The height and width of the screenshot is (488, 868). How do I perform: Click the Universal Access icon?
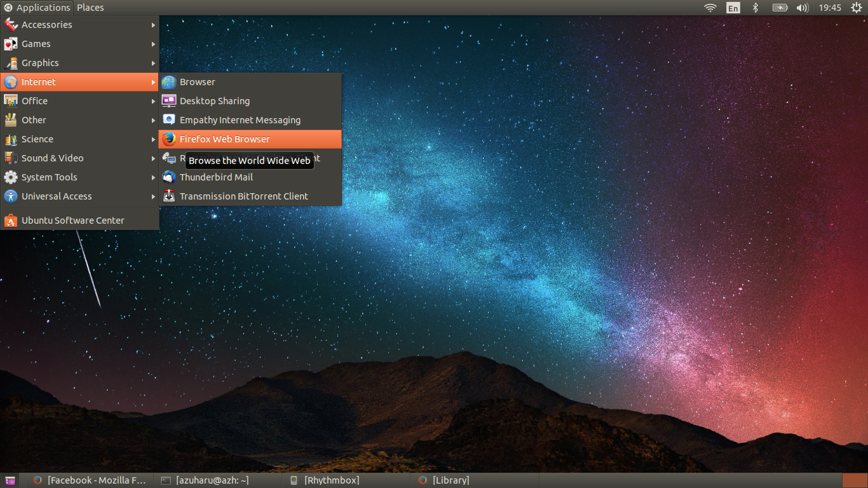(11, 196)
